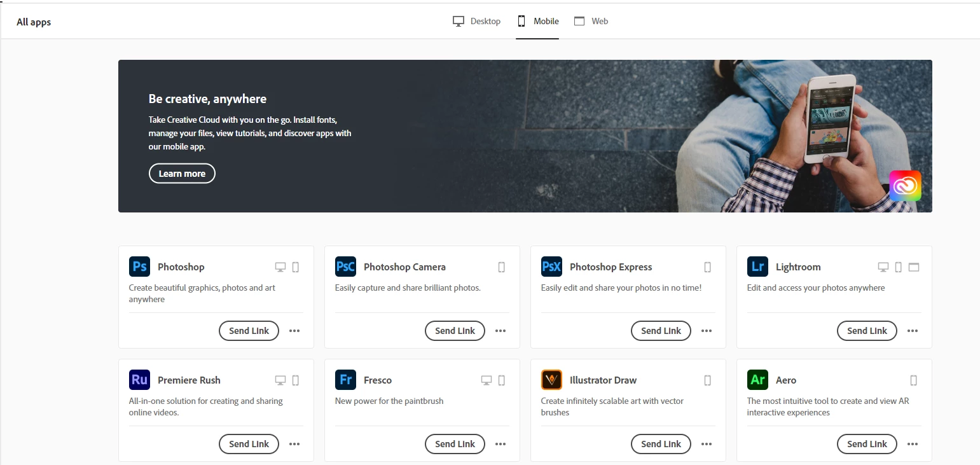The image size is (980, 465).
Task: Click Learn more in the banner
Action: 182,174
